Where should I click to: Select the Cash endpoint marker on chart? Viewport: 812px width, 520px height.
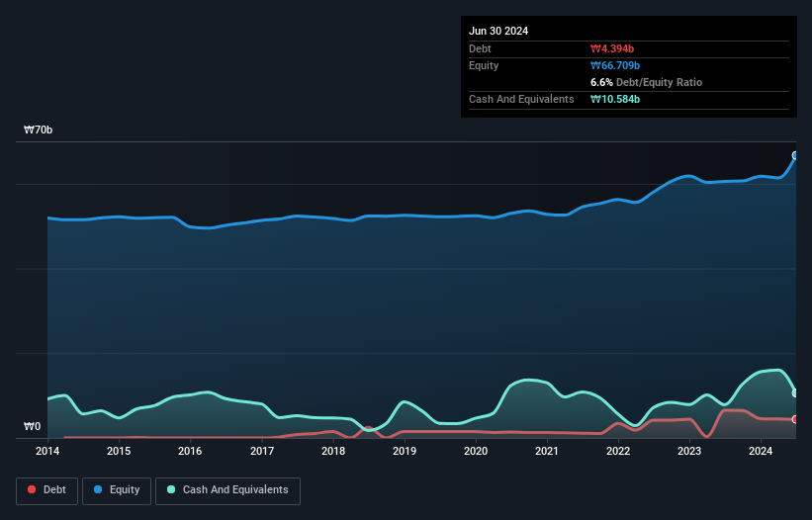pos(795,393)
